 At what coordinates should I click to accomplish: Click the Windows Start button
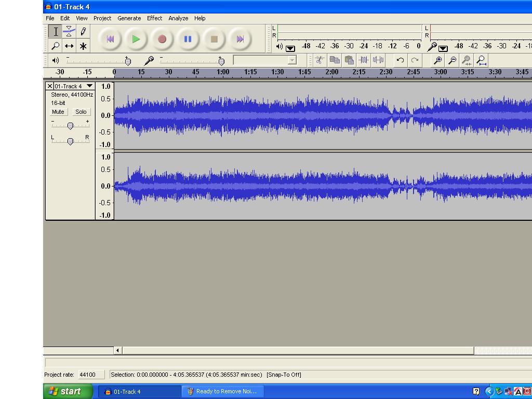coord(68,391)
